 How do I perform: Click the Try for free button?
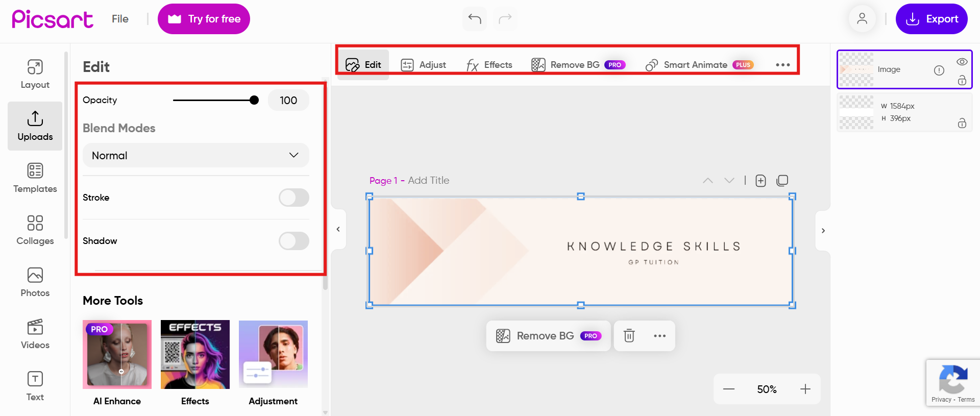click(204, 19)
